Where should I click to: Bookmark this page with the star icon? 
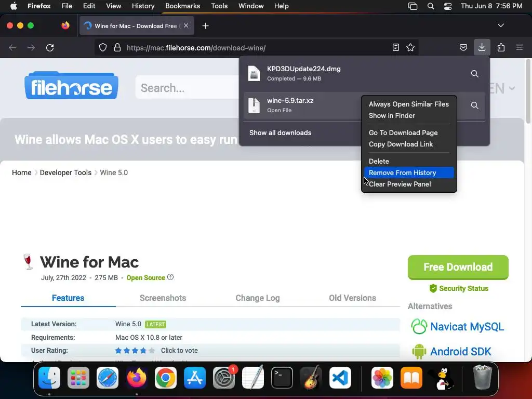pos(410,47)
